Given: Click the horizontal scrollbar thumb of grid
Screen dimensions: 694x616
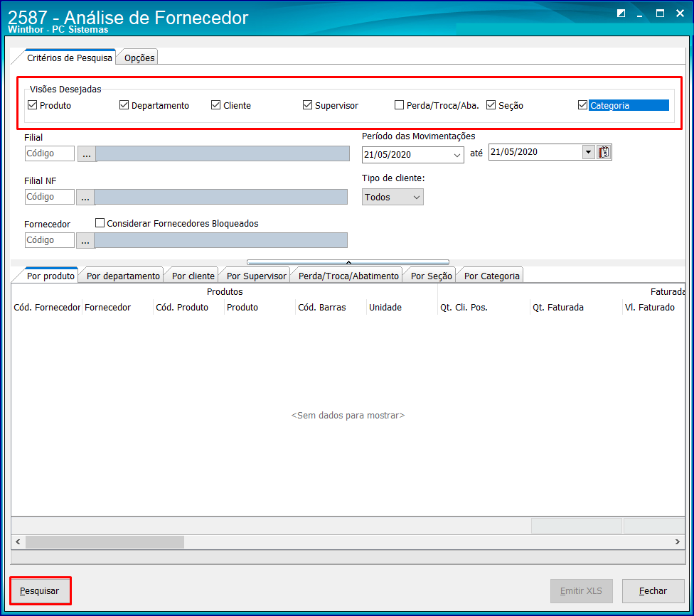Looking at the screenshot, I should (105, 541).
